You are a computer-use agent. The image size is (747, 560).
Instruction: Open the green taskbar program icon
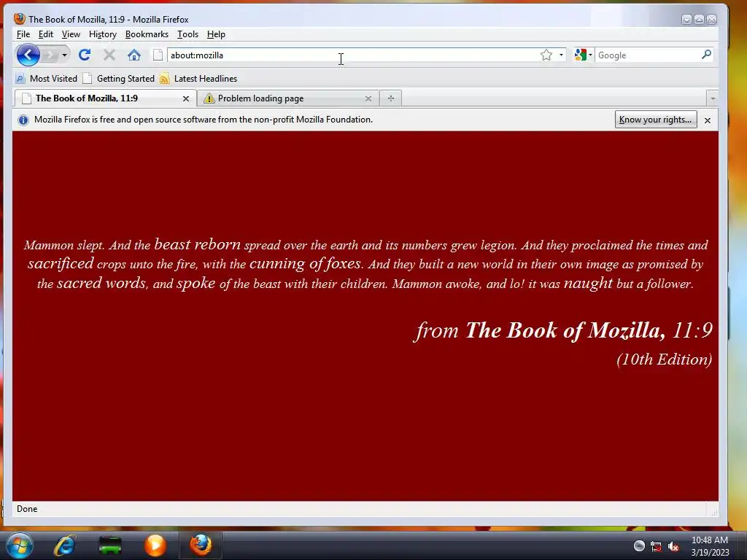click(110, 545)
